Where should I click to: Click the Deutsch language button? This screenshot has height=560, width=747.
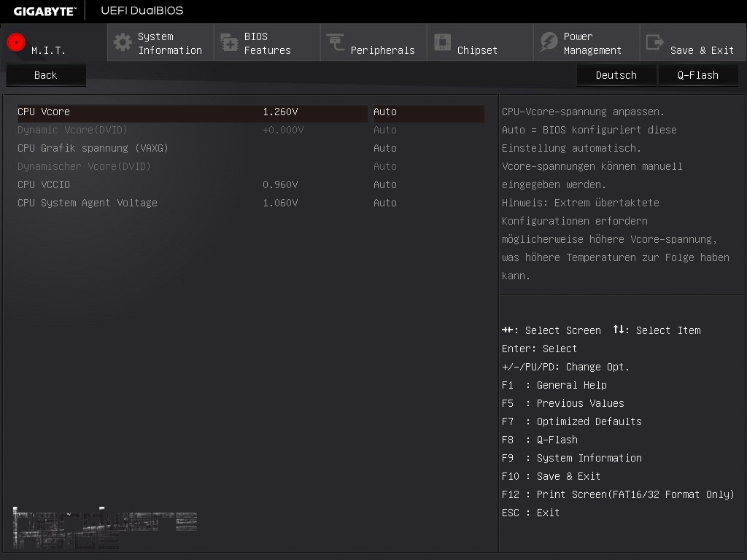click(x=616, y=75)
